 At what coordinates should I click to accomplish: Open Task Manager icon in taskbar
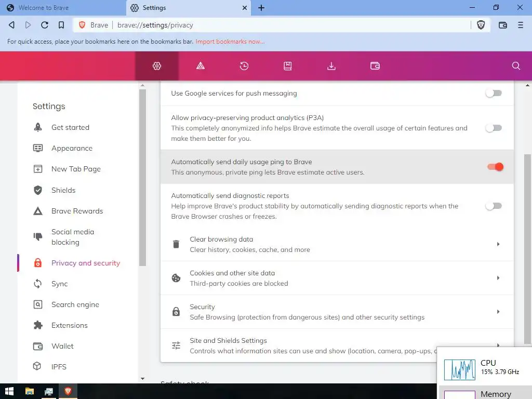49,391
